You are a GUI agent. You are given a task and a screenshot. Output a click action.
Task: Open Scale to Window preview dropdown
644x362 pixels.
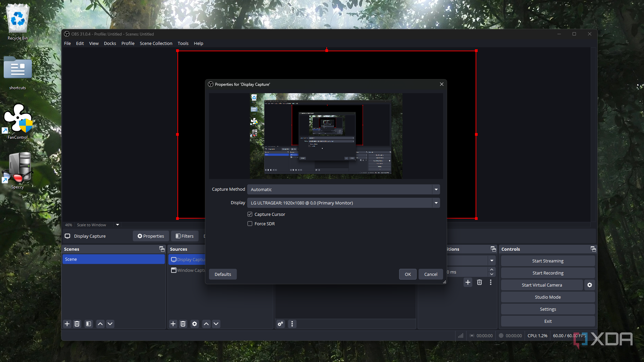pos(117,225)
